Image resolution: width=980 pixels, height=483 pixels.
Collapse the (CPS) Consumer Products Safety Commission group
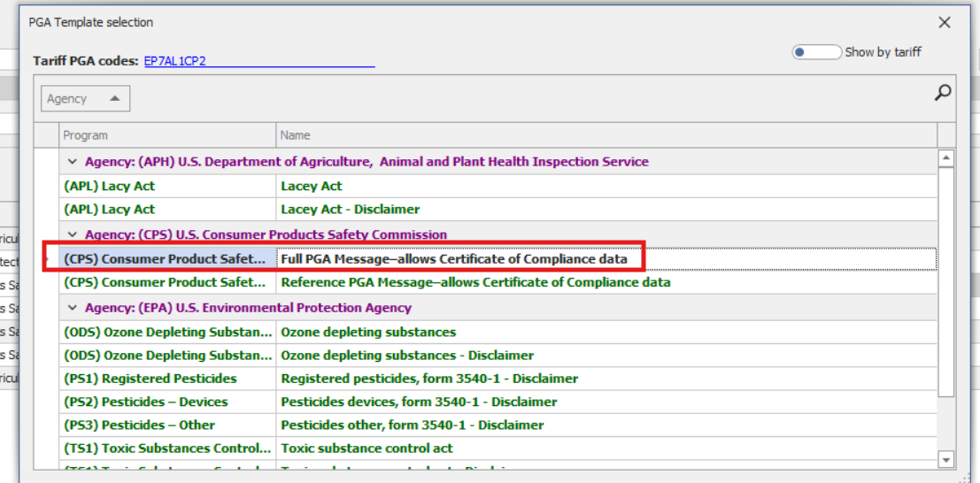(x=73, y=235)
